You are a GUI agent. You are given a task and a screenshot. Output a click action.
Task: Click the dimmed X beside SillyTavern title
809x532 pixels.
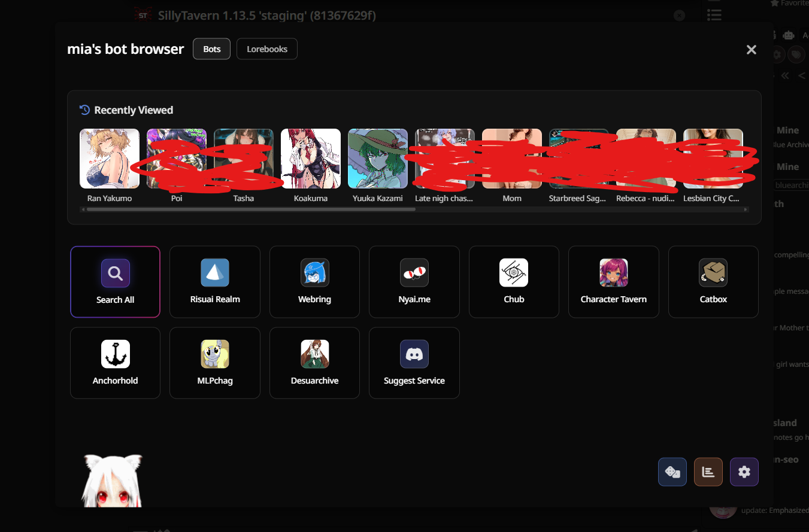click(x=679, y=16)
